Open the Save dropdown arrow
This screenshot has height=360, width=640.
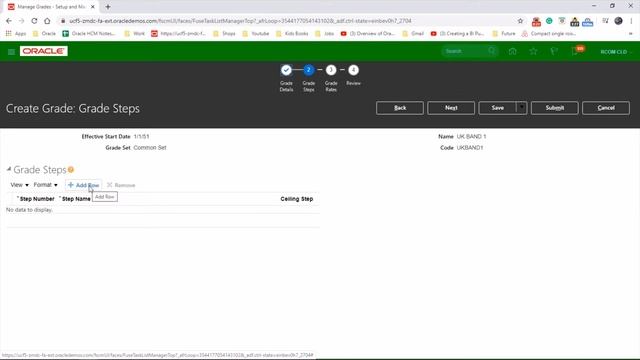click(522, 108)
